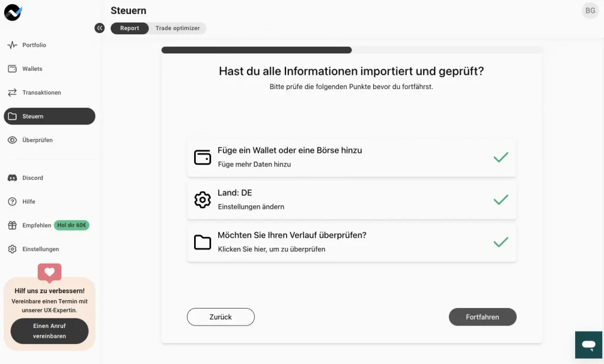Go to Transaktionen in the sidebar
This screenshot has width=604, height=364.
[41, 93]
